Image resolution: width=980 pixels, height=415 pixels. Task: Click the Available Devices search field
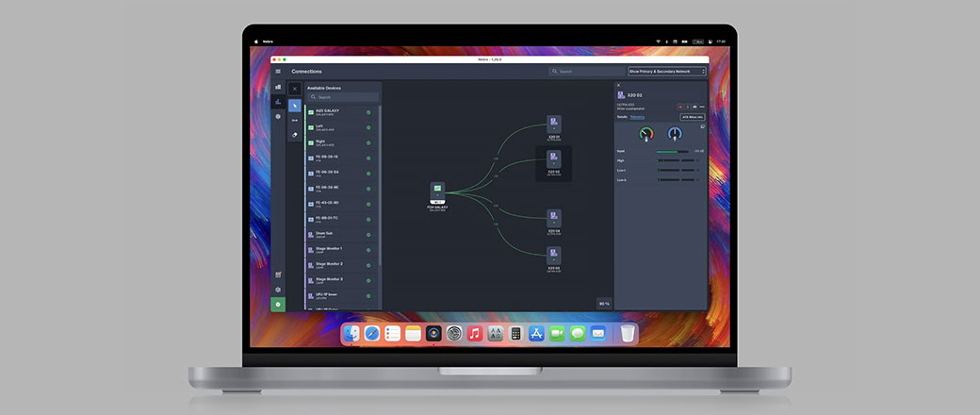tap(343, 97)
